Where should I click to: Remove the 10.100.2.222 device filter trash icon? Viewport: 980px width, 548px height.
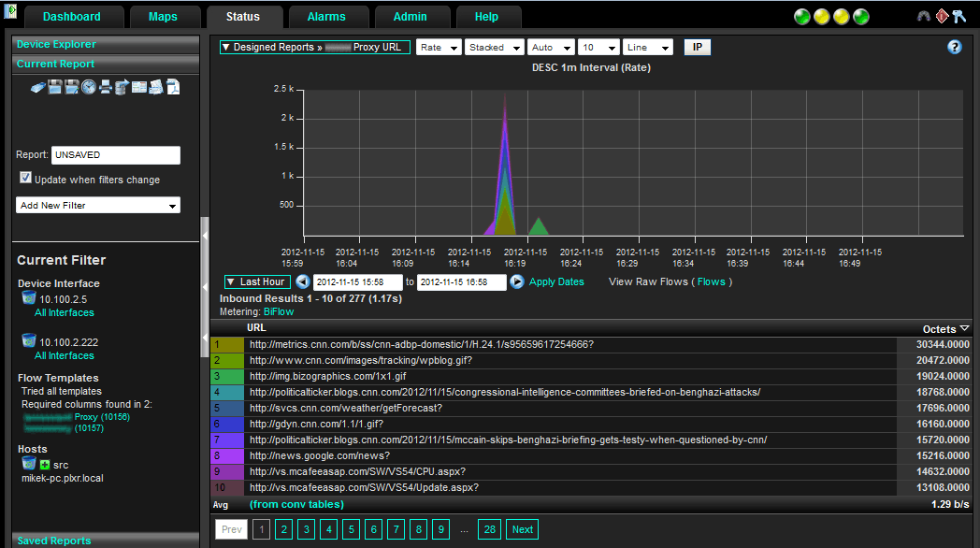29,340
